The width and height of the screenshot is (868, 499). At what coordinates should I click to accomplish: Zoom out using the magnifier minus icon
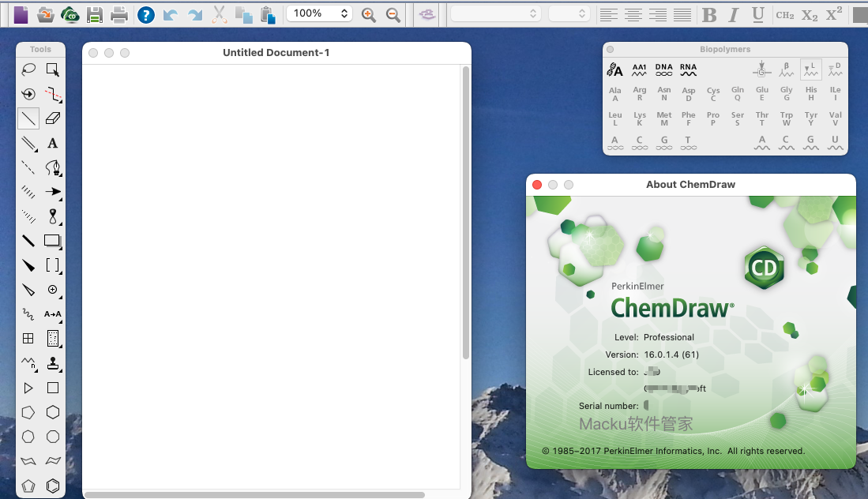coord(393,14)
